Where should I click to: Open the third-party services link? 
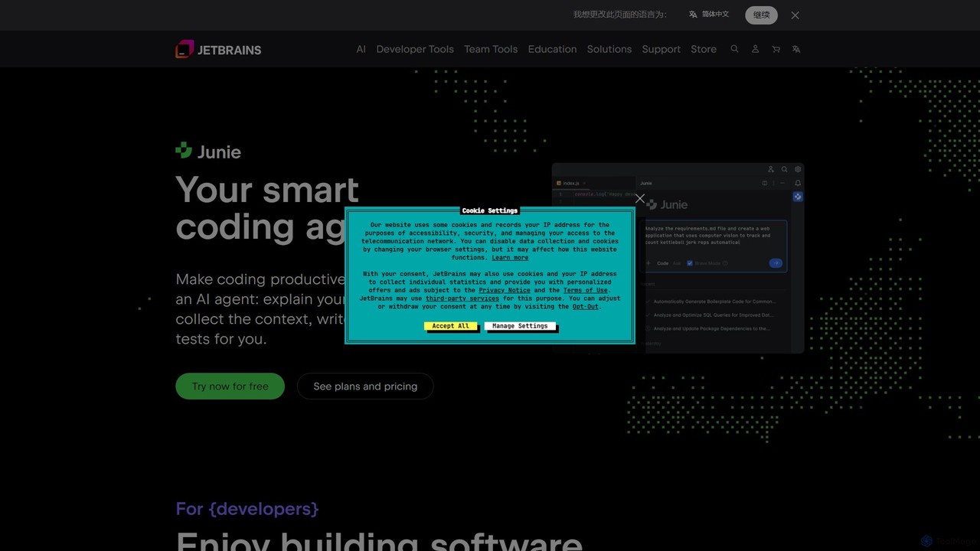coord(462,298)
